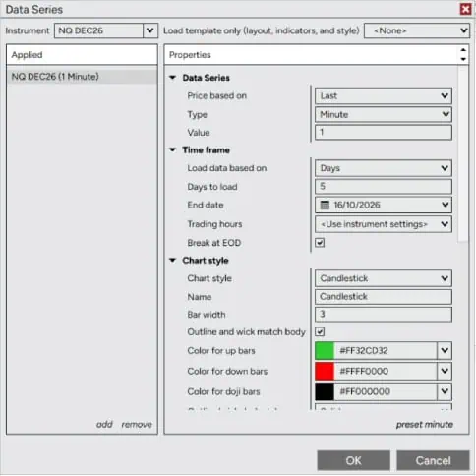
Task: Click the preset minute link
Action: pyautogui.click(x=425, y=425)
